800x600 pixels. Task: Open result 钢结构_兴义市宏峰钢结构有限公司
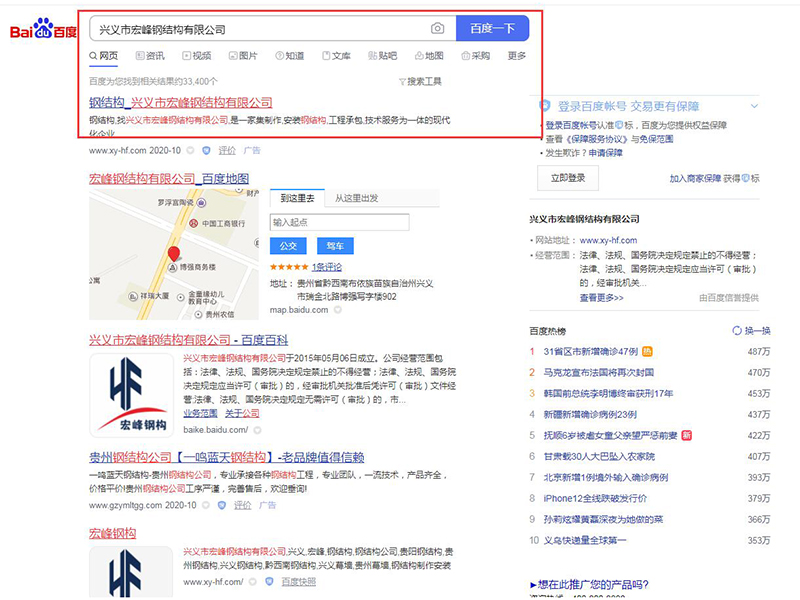[181, 103]
